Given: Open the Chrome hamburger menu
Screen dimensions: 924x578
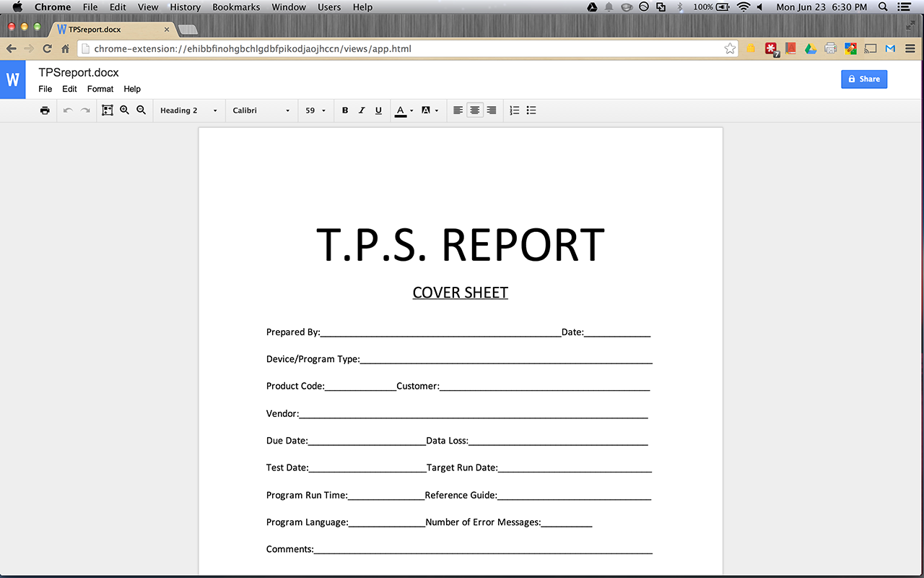Looking at the screenshot, I should click(x=910, y=48).
